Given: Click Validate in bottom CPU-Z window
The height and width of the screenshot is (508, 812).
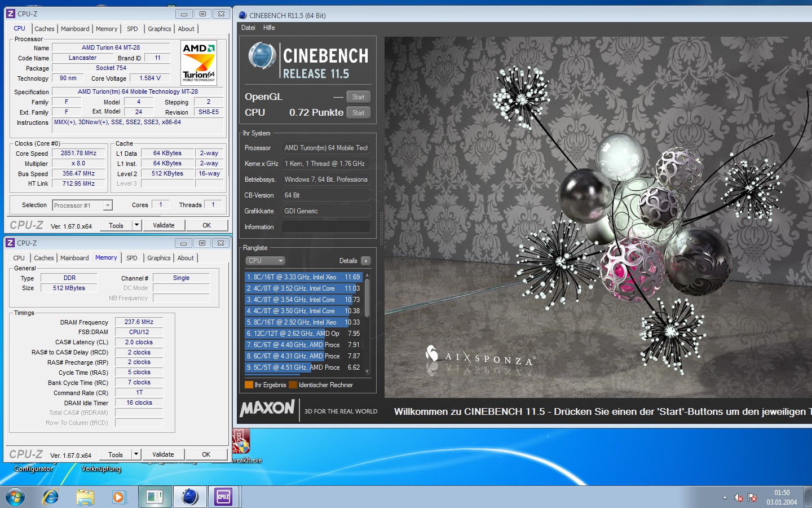Looking at the screenshot, I should click(163, 454).
